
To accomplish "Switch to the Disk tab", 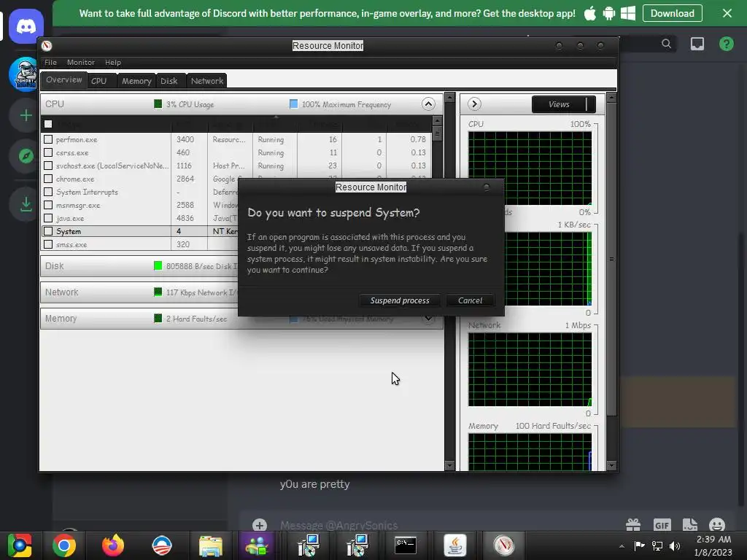I will pyautogui.click(x=169, y=81).
